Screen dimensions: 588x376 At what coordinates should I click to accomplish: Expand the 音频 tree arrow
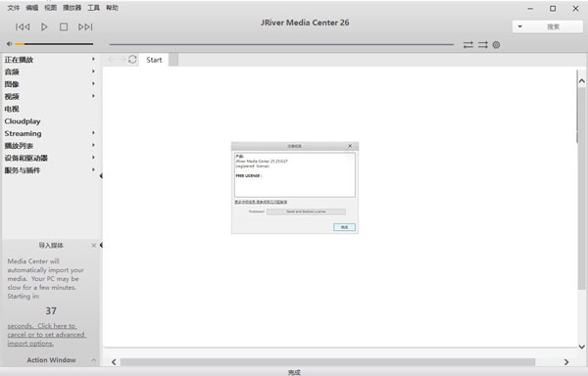tap(93, 71)
